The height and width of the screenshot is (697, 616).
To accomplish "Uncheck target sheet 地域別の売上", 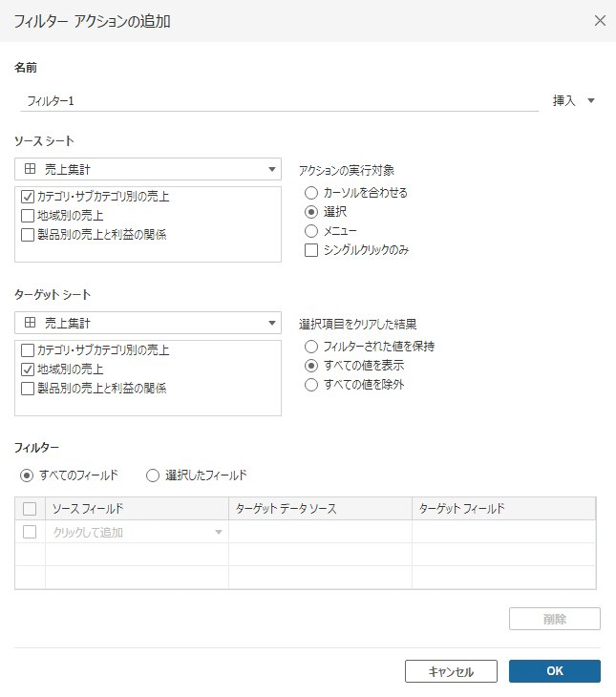I will click(x=28, y=370).
